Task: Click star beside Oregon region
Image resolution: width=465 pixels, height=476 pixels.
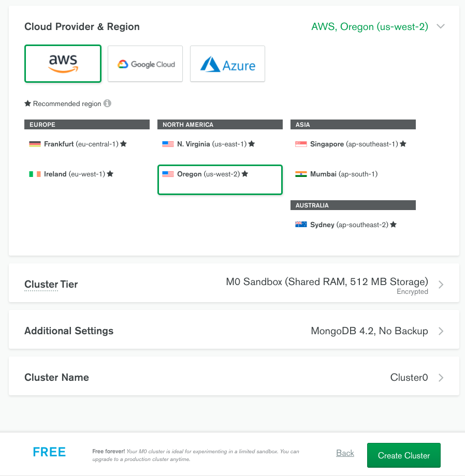Action: coord(245,174)
